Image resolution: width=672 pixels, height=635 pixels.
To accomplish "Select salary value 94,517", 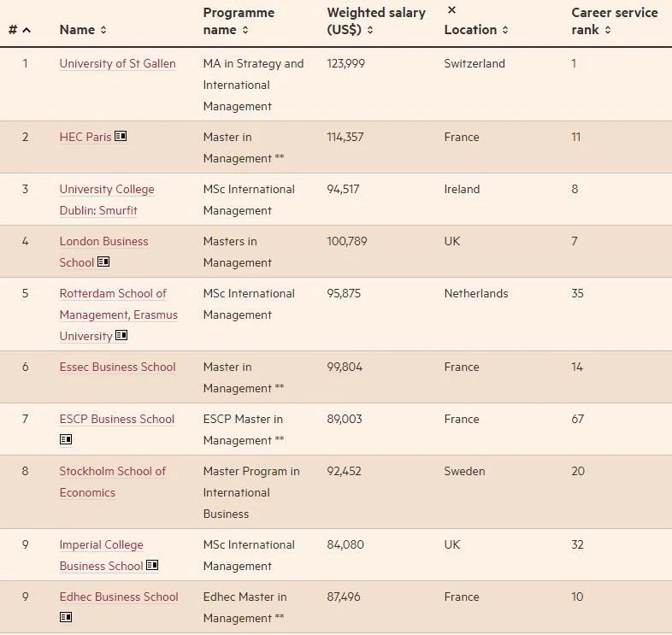I will coord(343,190).
